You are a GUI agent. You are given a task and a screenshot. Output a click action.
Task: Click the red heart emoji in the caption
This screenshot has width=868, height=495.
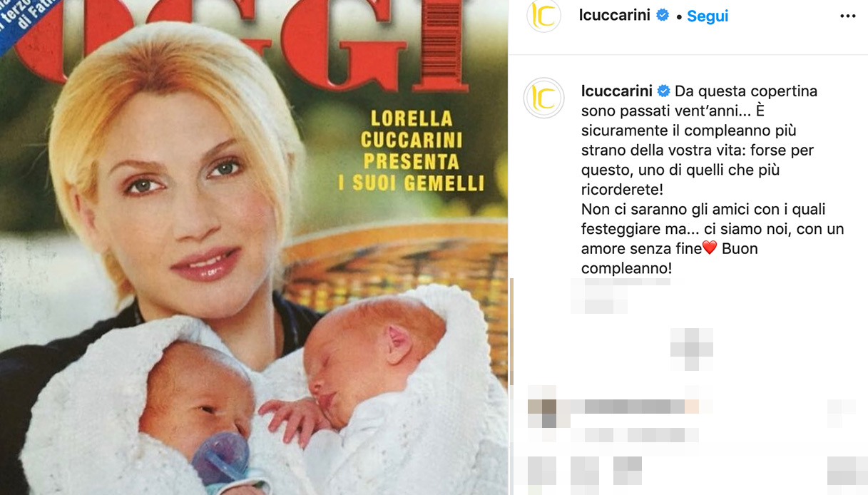point(710,249)
